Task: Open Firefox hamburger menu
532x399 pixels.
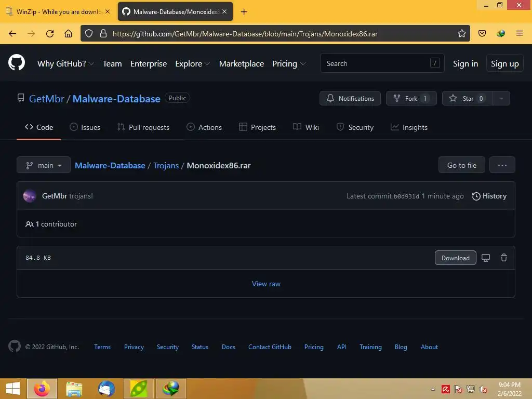Action: 519,33
